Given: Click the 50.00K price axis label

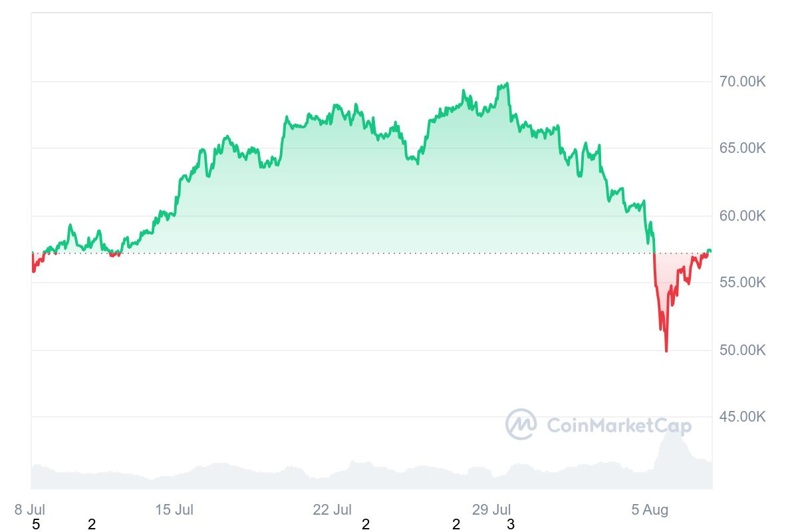Looking at the screenshot, I should (x=742, y=350).
